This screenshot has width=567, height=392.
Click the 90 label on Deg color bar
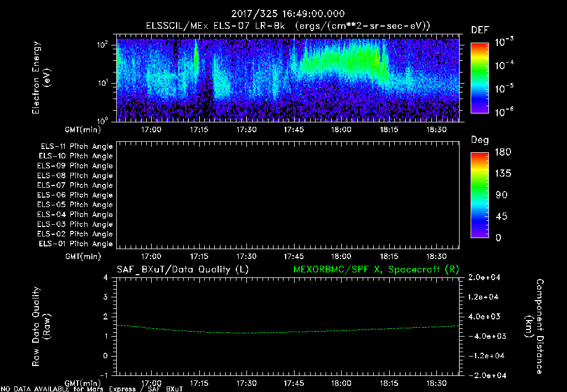[501, 195]
